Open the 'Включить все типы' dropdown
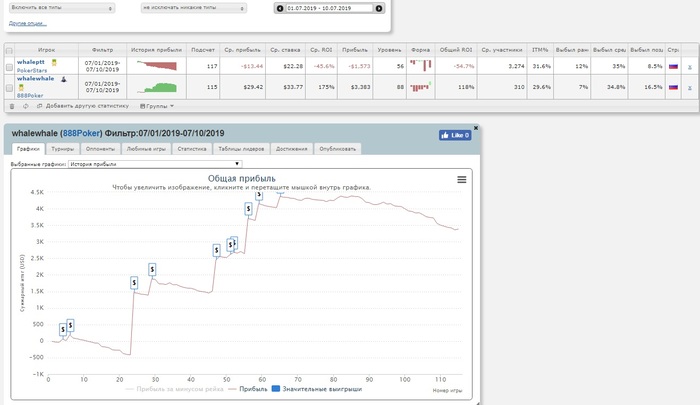Viewport: 700px width, 405px height. (62, 8)
